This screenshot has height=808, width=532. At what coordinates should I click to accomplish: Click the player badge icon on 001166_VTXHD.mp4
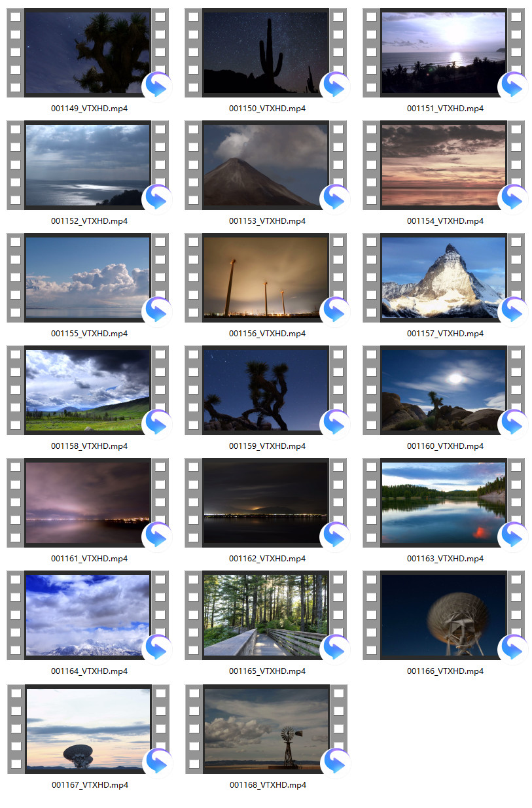[x=513, y=648]
